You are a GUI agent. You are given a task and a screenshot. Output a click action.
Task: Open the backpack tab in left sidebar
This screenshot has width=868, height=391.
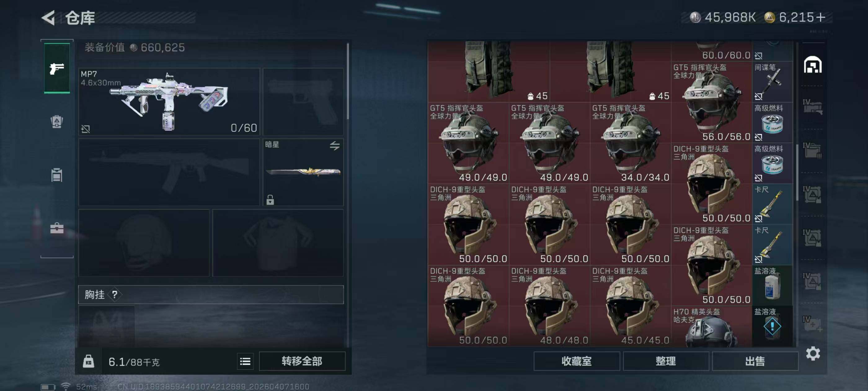point(57,121)
